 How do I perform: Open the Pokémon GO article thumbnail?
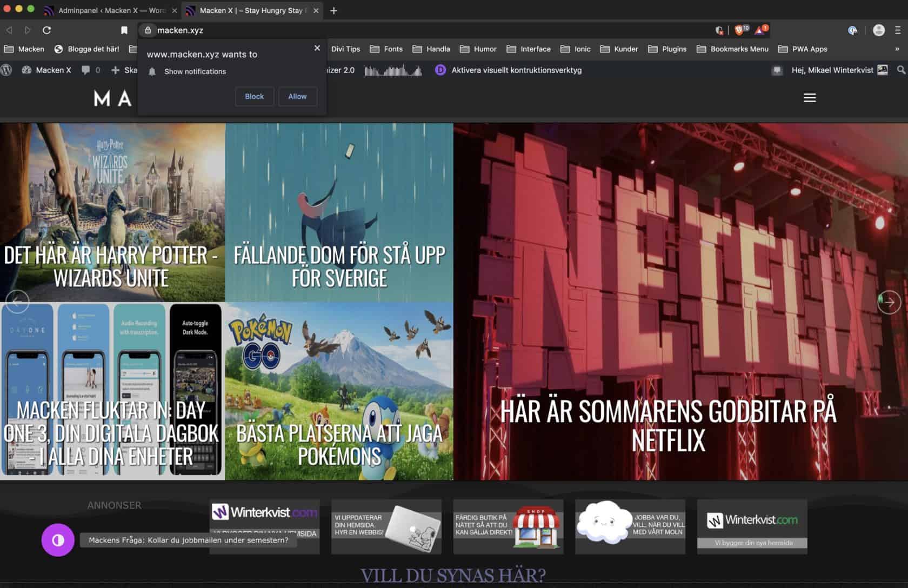pos(339,391)
